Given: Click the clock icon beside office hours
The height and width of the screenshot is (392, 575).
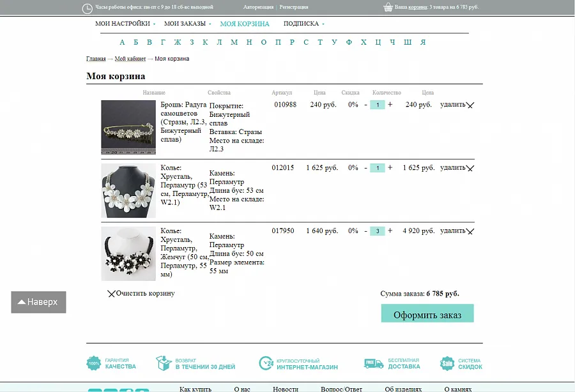Looking at the screenshot, I should (88, 8).
